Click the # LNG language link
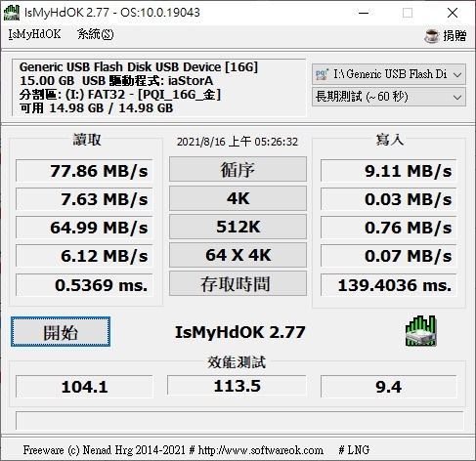Screen dimensions: 476x461 [354, 450]
